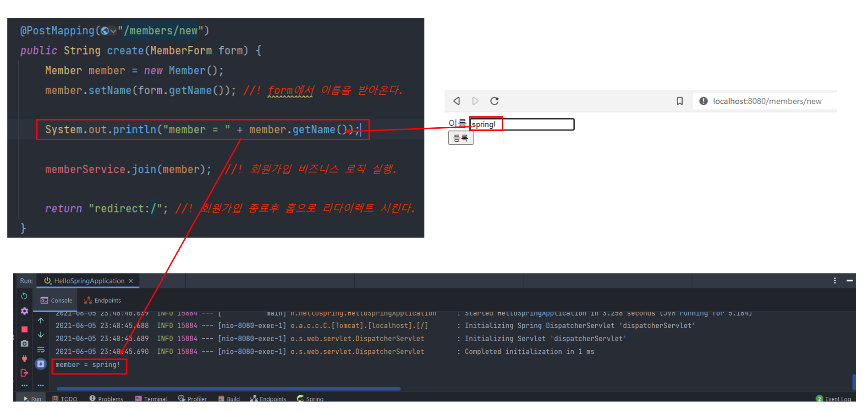This screenshot has height=413, width=868.
Task: Open the Build tool window
Action: point(229,399)
